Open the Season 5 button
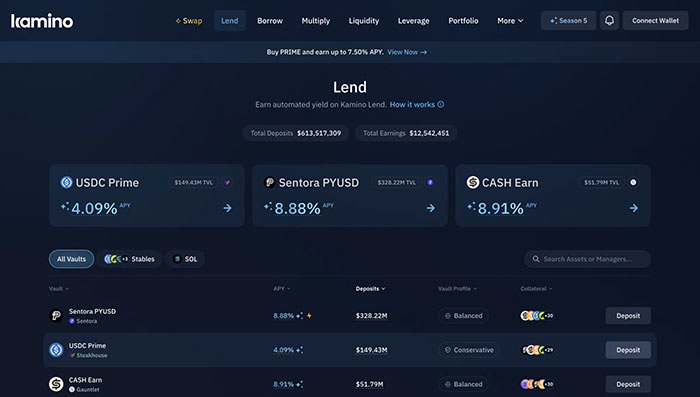The height and width of the screenshot is (397, 700). tap(568, 21)
